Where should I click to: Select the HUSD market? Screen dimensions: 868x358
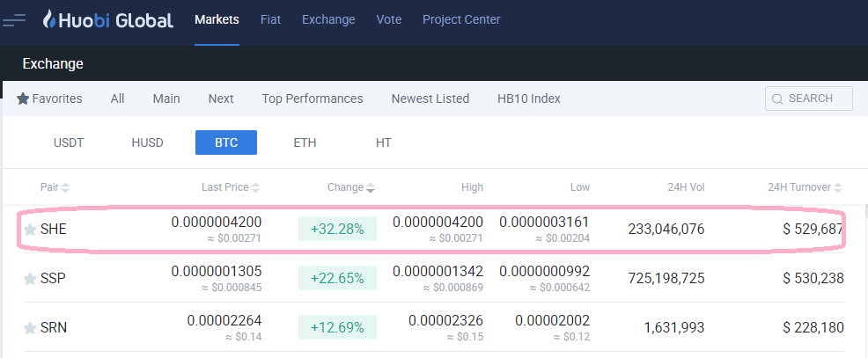(147, 142)
